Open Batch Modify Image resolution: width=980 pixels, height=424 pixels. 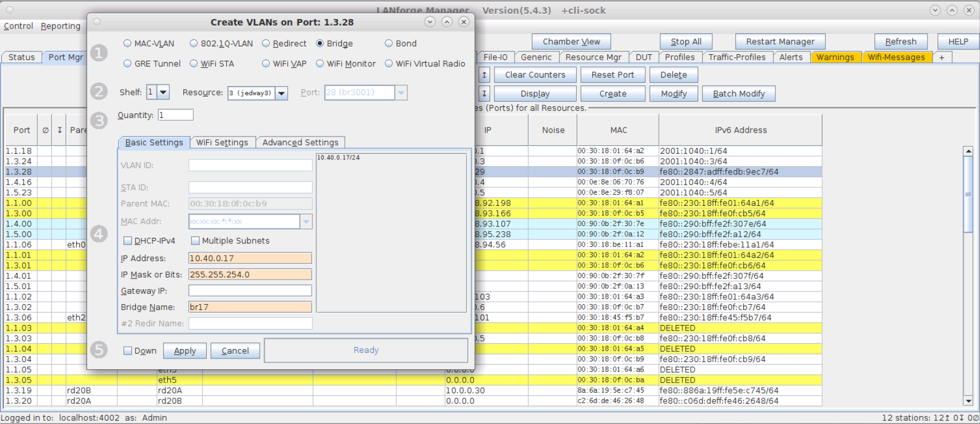click(739, 94)
